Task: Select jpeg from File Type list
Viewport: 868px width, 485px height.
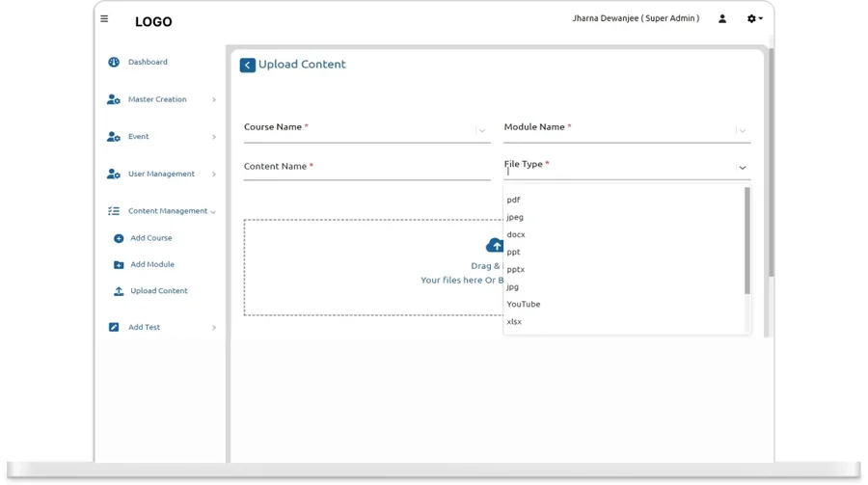Action: click(626, 217)
